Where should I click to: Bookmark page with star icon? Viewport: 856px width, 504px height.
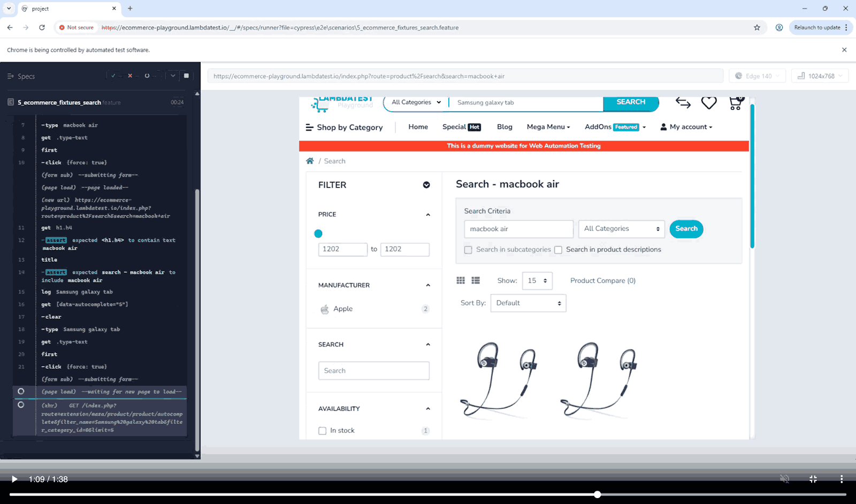point(757,28)
